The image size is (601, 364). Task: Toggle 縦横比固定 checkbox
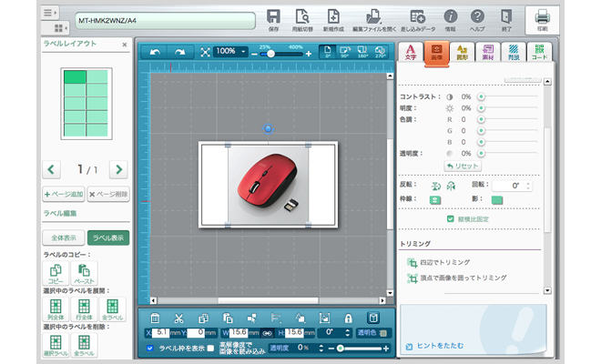(451, 218)
